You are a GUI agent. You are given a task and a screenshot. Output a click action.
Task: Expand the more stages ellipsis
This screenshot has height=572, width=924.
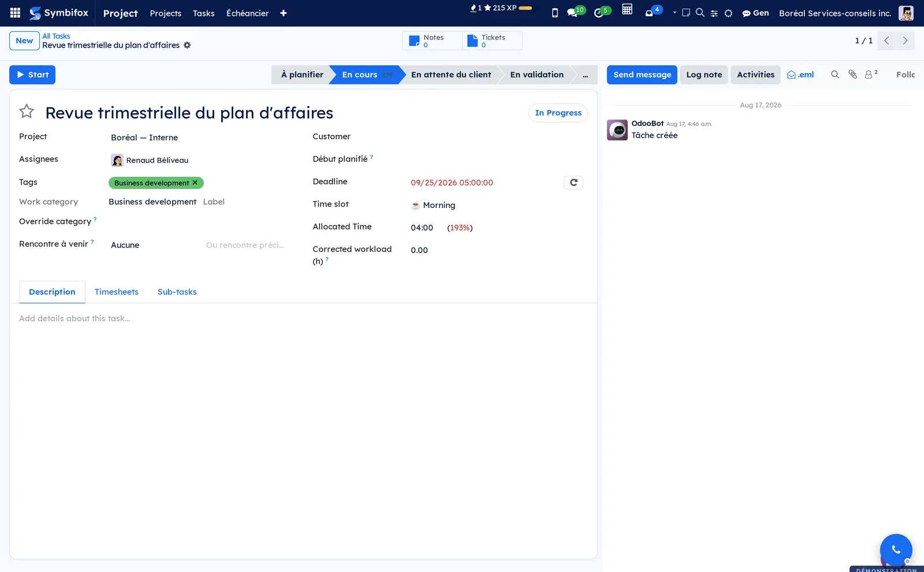(x=585, y=75)
